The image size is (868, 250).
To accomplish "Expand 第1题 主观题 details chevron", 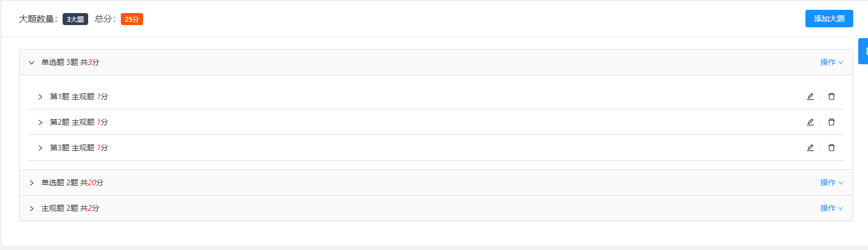I will pos(40,97).
